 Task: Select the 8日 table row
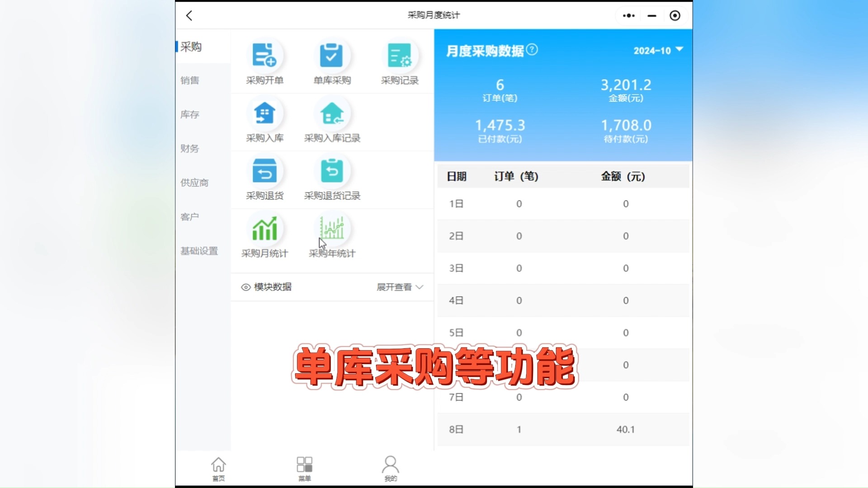[x=563, y=429]
